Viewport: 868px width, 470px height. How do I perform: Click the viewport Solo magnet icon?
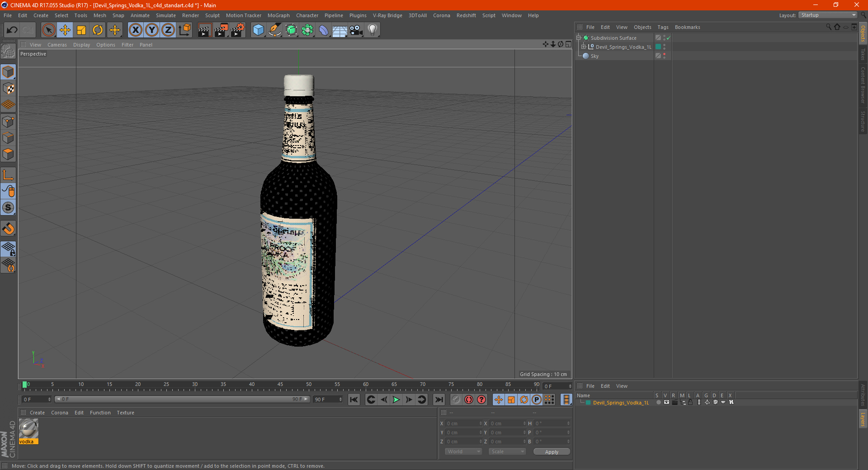(8, 229)
